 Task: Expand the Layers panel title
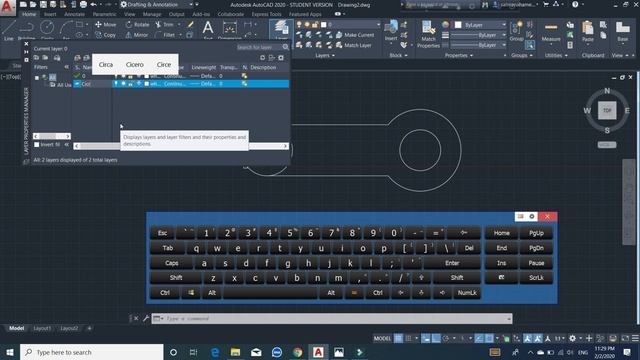324,55
